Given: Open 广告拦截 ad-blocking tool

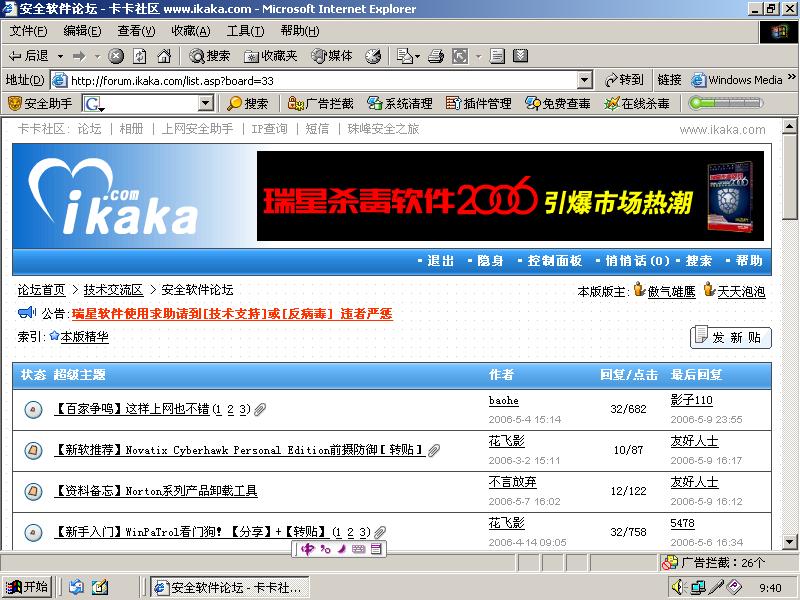Looking at the screenshot, I should point(320,104).
